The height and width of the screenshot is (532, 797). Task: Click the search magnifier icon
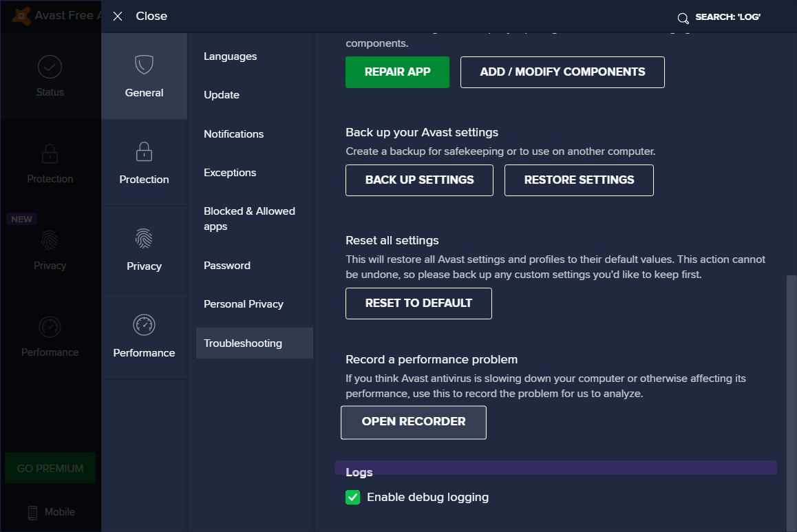point(683,19)
